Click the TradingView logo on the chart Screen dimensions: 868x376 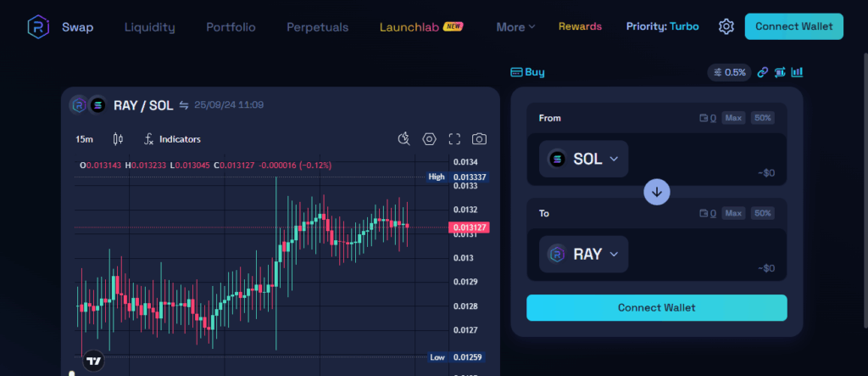pos(94,360)
